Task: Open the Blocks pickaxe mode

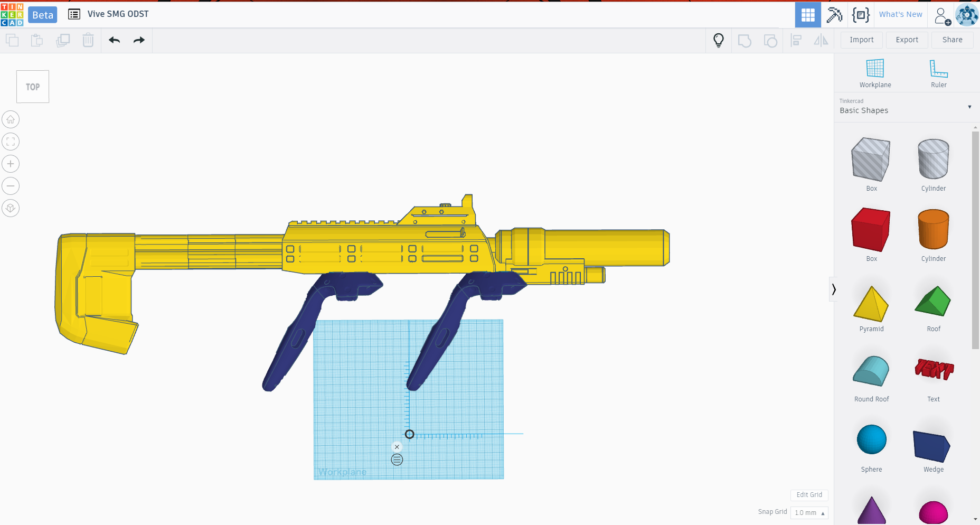Action: pos(834,15)
